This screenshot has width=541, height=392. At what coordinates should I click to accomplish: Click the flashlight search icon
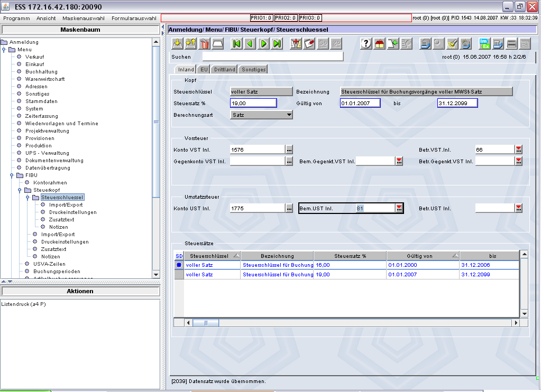click(452, 44)
